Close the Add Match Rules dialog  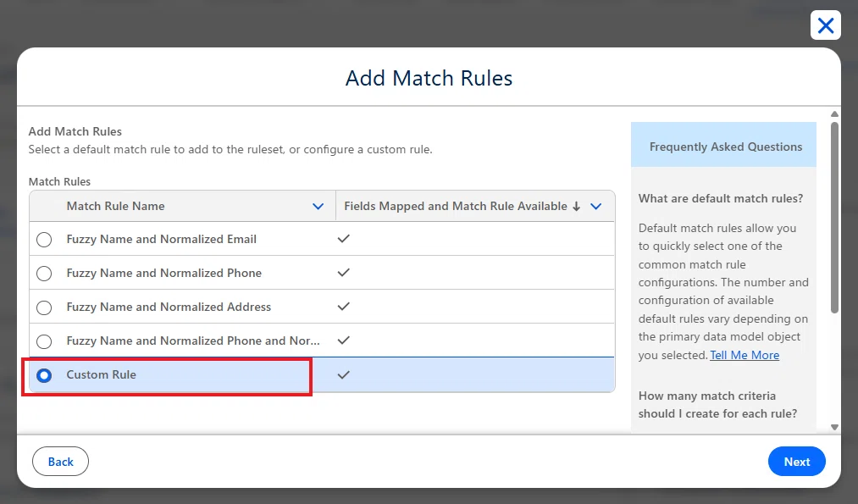[x=825, y=25]
